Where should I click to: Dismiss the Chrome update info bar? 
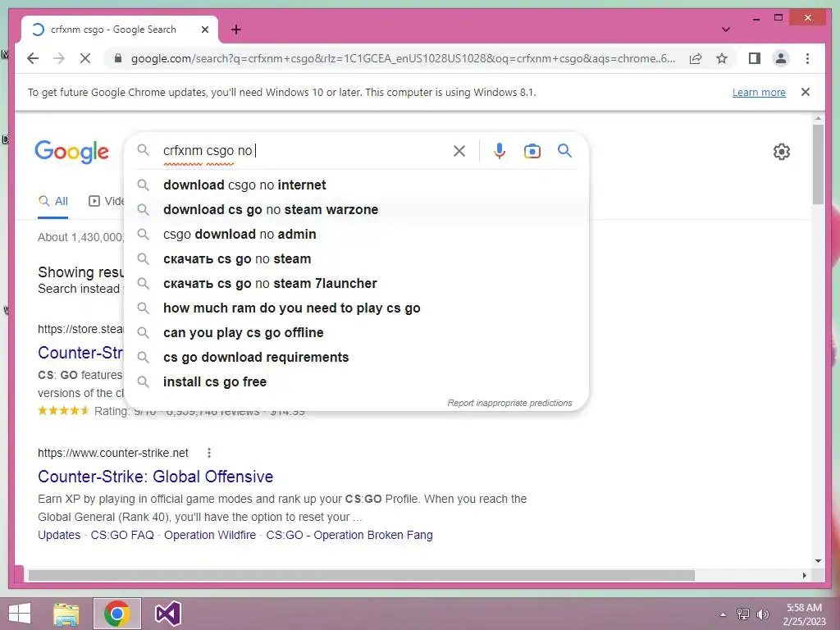pos(806,92)
